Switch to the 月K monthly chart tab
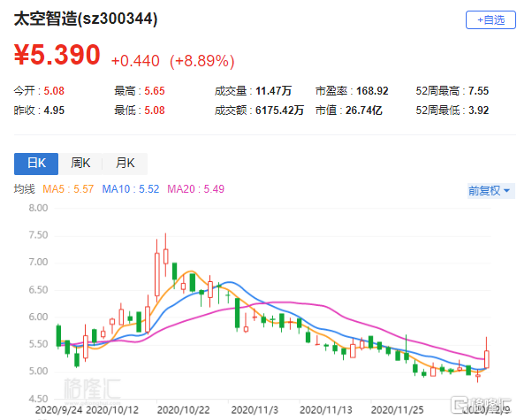Screen dimensions: 517x420 pyautogui.click(x=125, y=164)
